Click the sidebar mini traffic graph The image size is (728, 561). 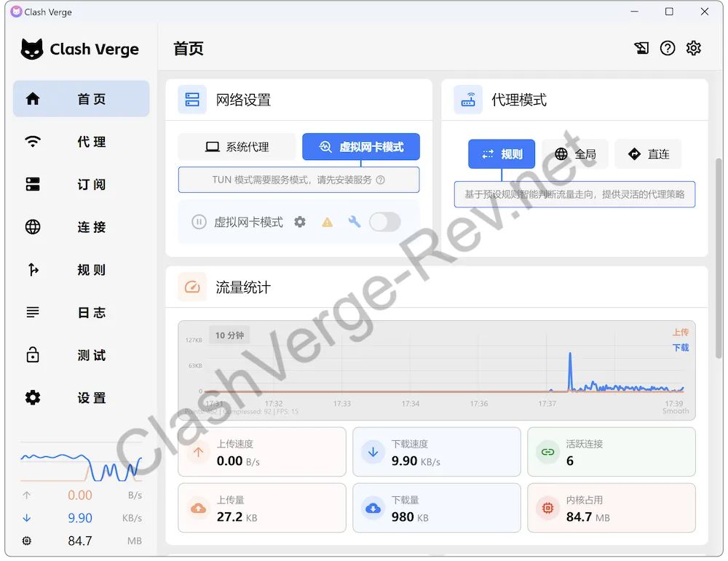[x=82, y=462]
